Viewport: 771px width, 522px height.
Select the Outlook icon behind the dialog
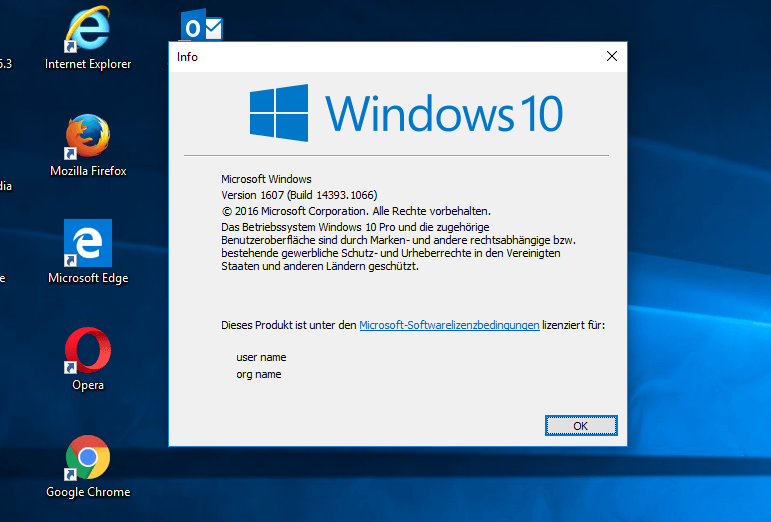click(201, 27)
